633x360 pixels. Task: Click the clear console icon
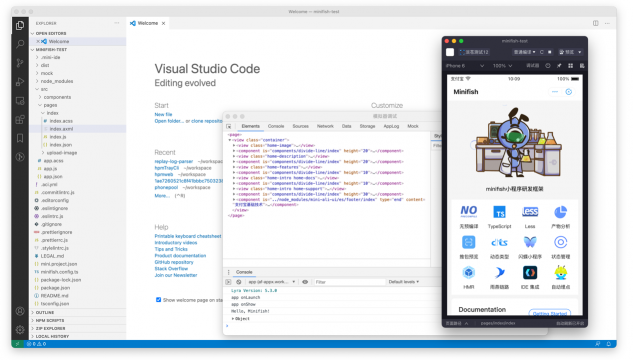point(239,282)
